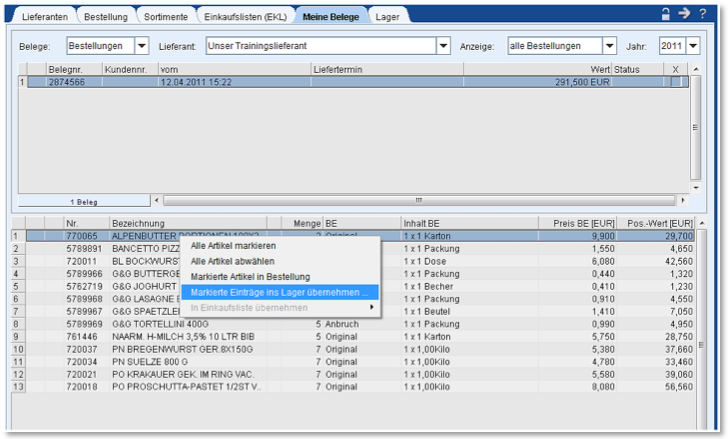728x439 pixels.
Task: Click the padlock icon in title bar
Action: pos(665,13)
